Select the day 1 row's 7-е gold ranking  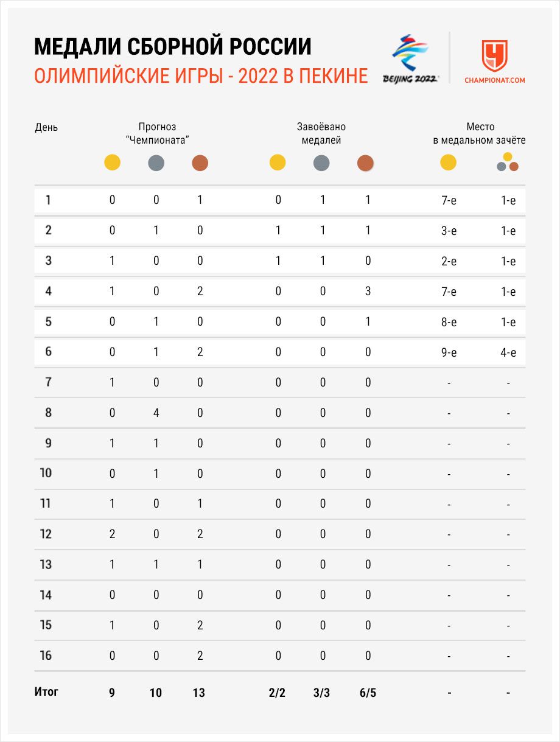(x=449, y=200)
